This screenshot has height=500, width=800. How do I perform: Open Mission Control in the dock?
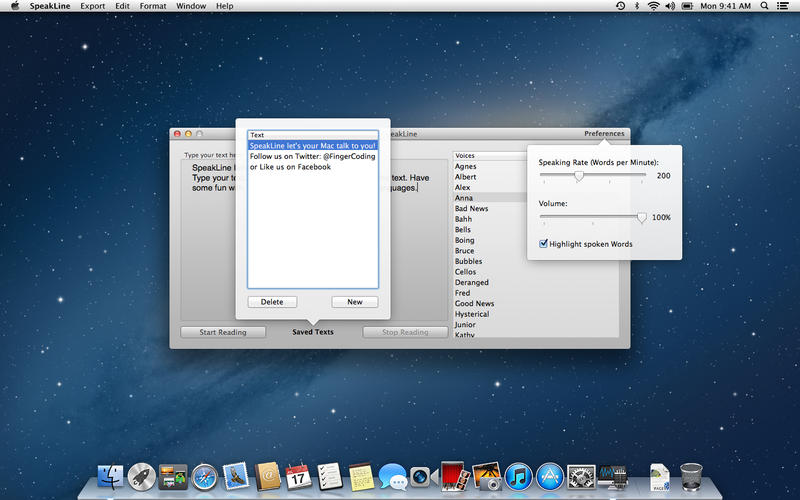173,477
